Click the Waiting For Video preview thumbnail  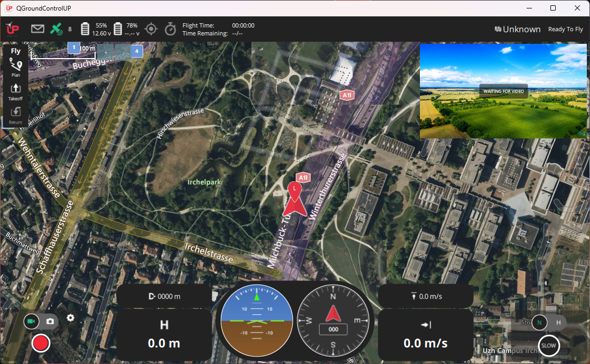click(503, 91)
